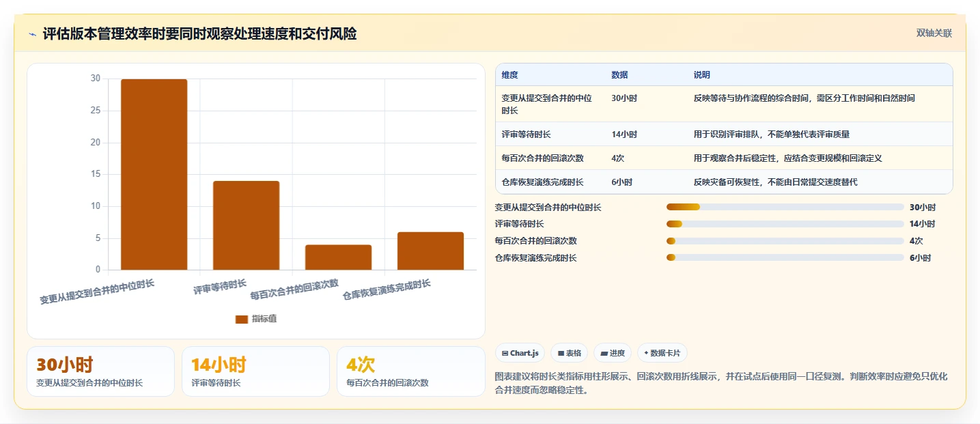Click the 评审等待时长 chart bar
Image resolution: width=980 pixels, height=424 pixels.
point(246,225)
